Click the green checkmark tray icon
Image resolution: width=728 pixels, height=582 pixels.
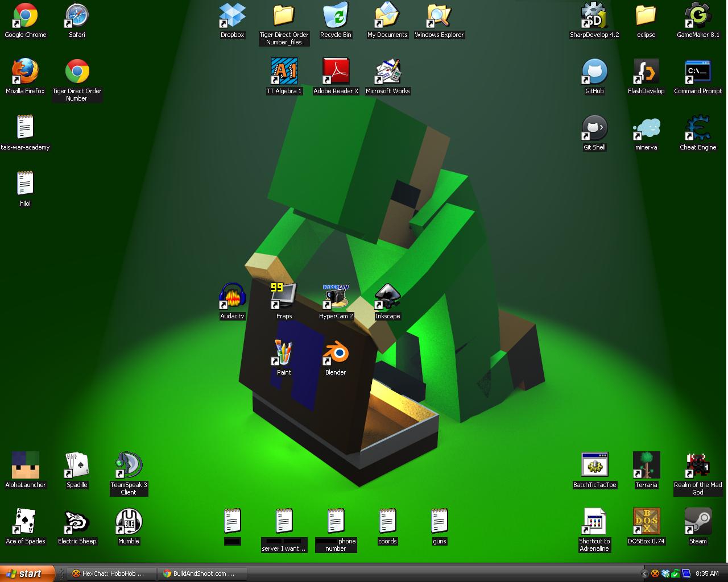pos(675,573)
